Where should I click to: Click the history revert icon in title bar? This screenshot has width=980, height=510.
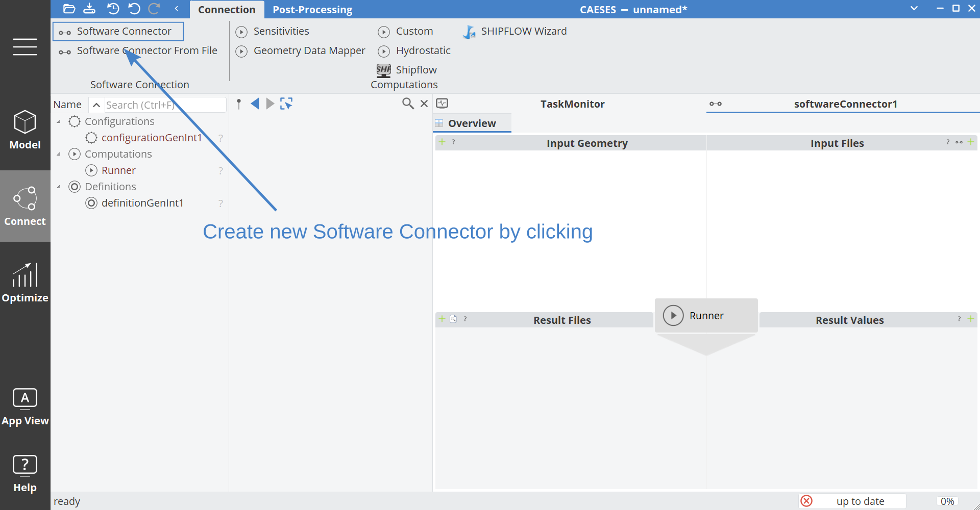click(113, 9)
